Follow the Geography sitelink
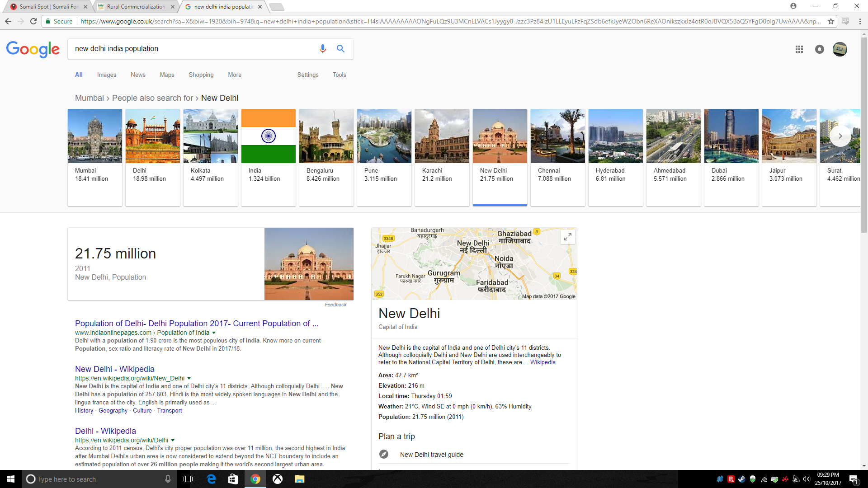This screenshot has height=488, width=868. point(113,411)
